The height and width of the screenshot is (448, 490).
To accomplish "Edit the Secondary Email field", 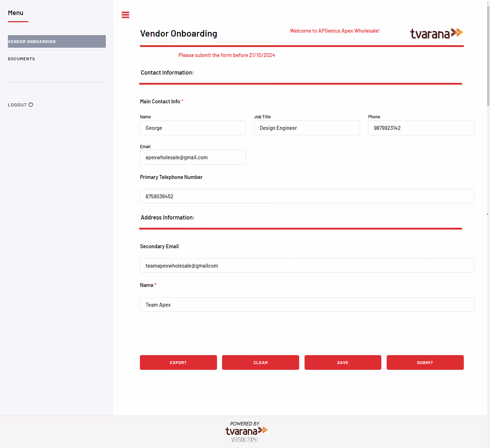I will coord(307,265).
